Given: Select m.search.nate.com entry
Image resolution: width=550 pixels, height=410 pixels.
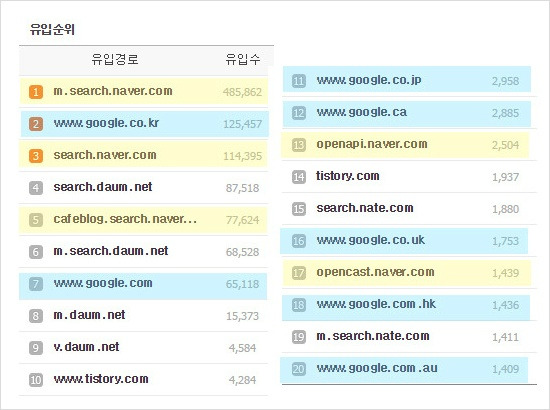Looking at the screenshot, I should coord(373,336).
